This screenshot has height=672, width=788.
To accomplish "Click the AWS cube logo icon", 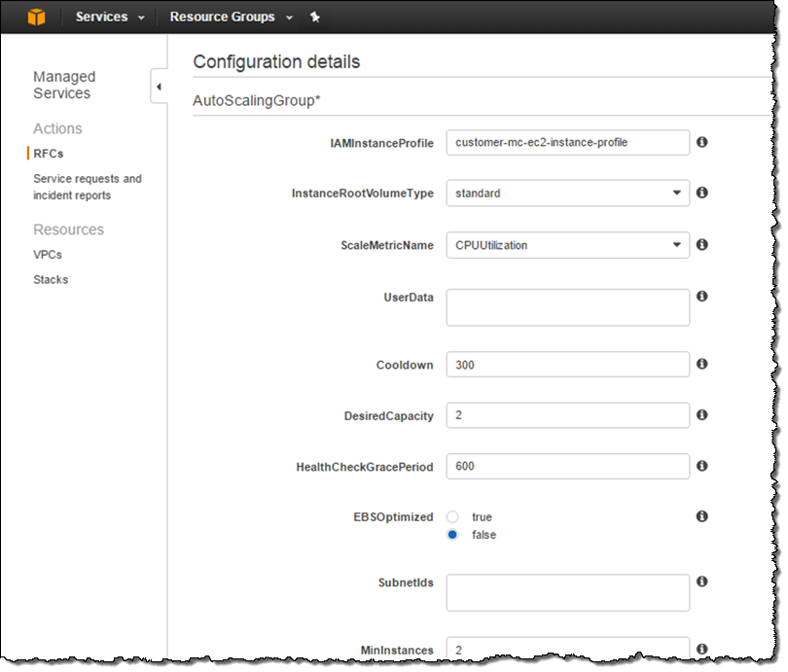I will [36, 17].
